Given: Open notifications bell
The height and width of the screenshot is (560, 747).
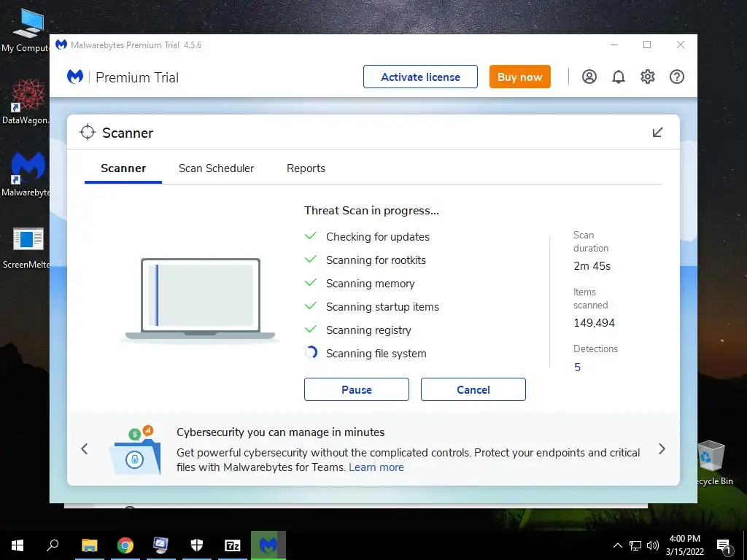Looking at the screenshot, I should point(619,77).
